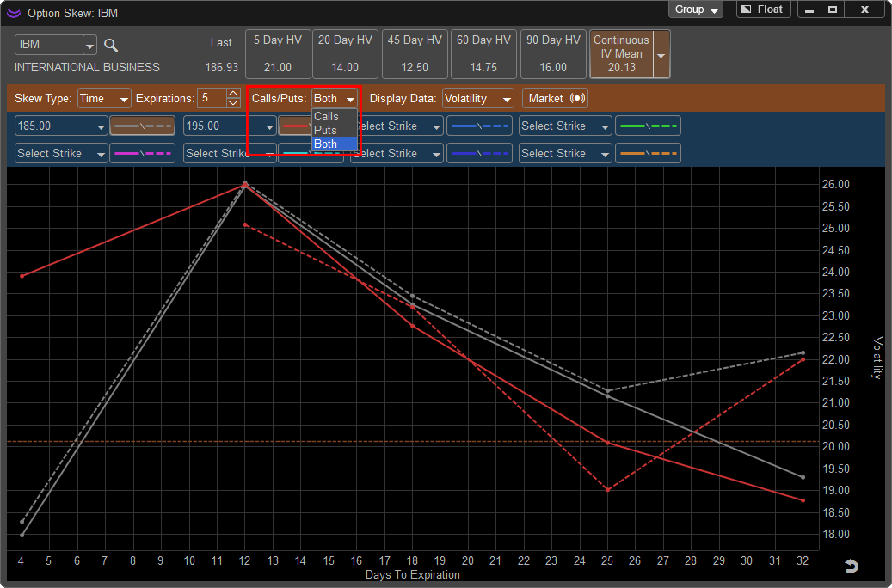892x588 pixels.
Task: Click the undo arrow icon below chart
Action: 851,566
